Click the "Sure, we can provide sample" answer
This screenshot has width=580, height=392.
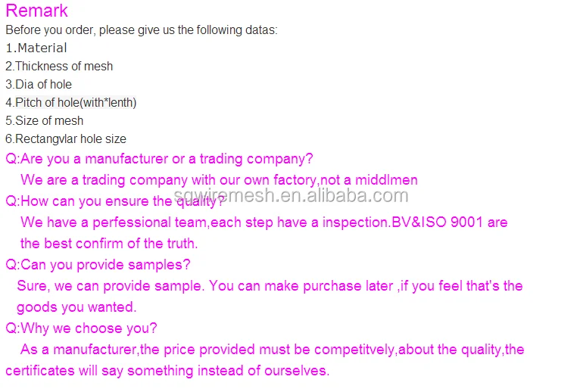click(x=270, y=286)
